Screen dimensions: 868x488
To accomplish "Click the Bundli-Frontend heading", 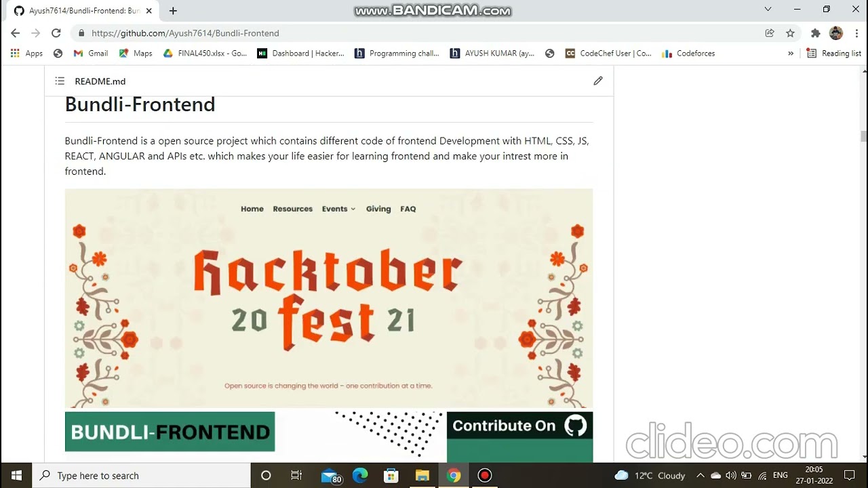I will point(140,104).
